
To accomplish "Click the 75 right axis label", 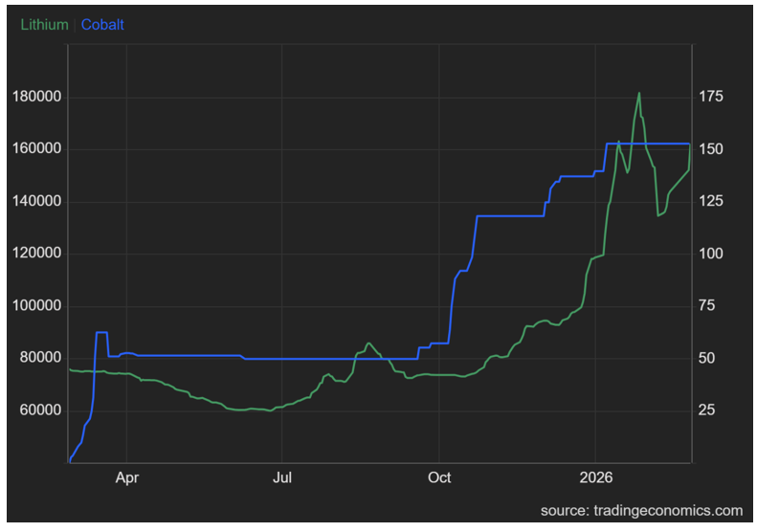I will coord(706,306).
